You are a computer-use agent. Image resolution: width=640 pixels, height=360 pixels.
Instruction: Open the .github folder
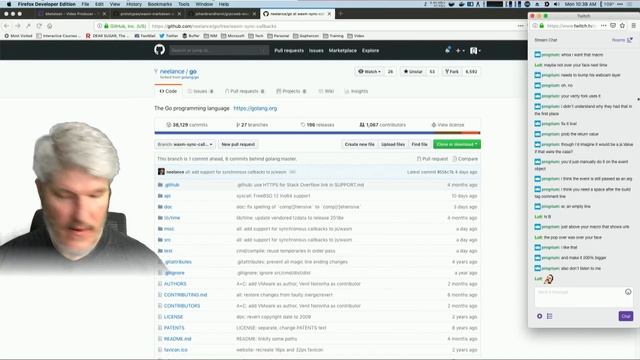click(x=172, y=185)
